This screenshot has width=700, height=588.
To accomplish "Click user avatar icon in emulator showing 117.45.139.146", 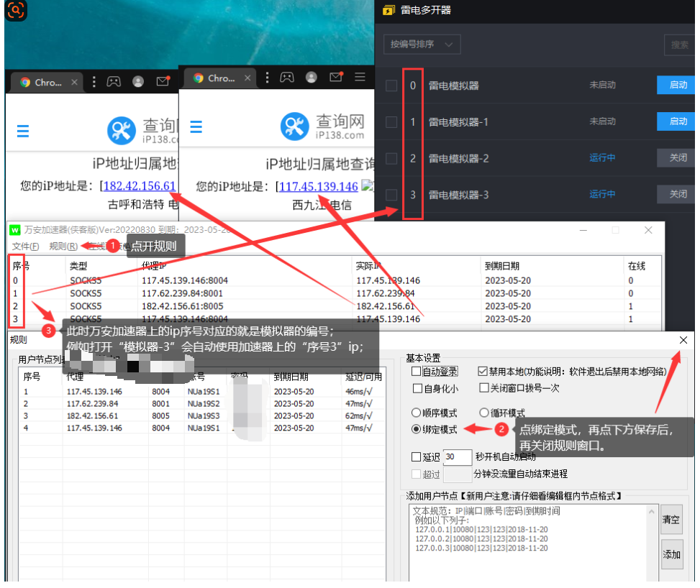I will 312,78.
